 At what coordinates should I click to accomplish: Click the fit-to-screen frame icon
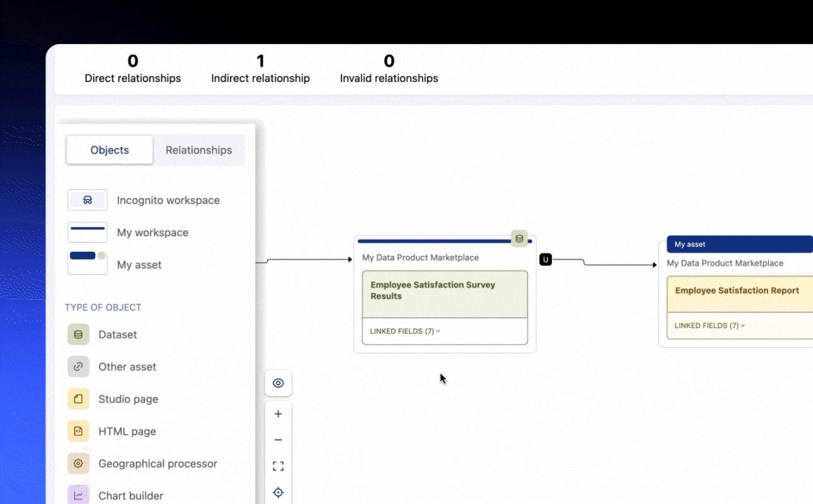click(x=278, y=466)
